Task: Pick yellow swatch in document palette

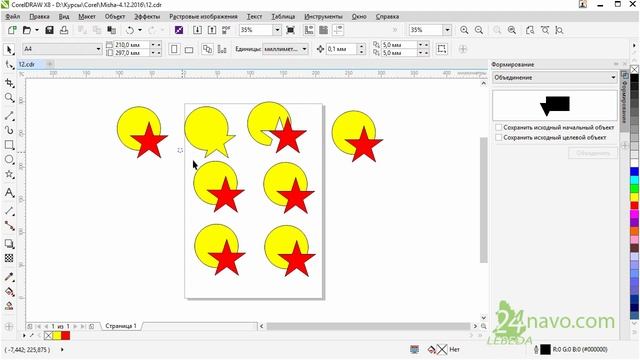Action: coord(57,336)
